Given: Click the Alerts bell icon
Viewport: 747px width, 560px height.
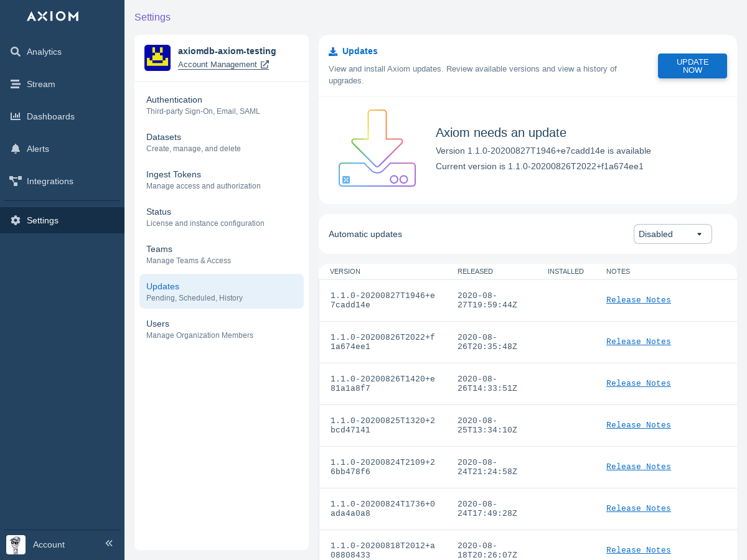Looking at the screenshot, I should [x=16, y=149].
